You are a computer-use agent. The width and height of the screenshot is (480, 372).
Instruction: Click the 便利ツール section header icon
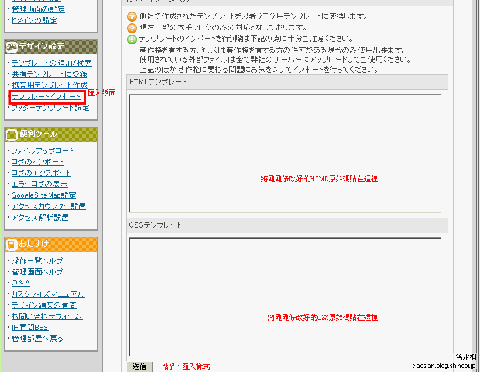(12, 135)
